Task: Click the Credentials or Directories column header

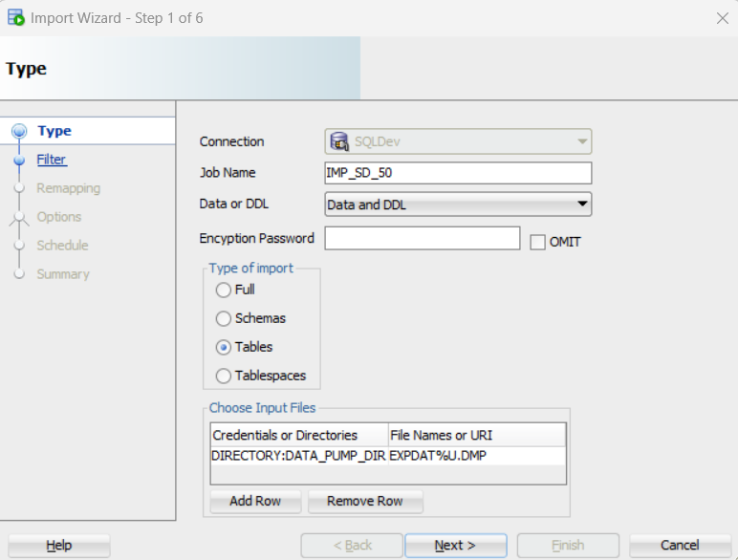Action: (x=299, y=436)
